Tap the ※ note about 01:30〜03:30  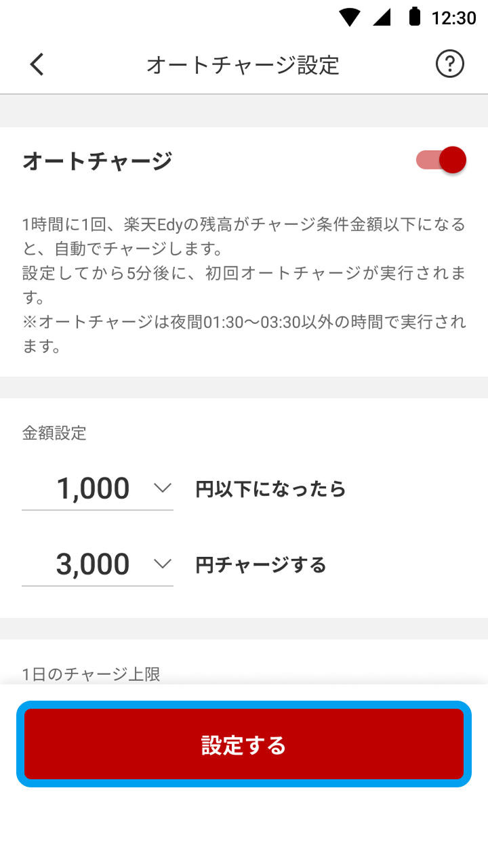tap(243, 334)
